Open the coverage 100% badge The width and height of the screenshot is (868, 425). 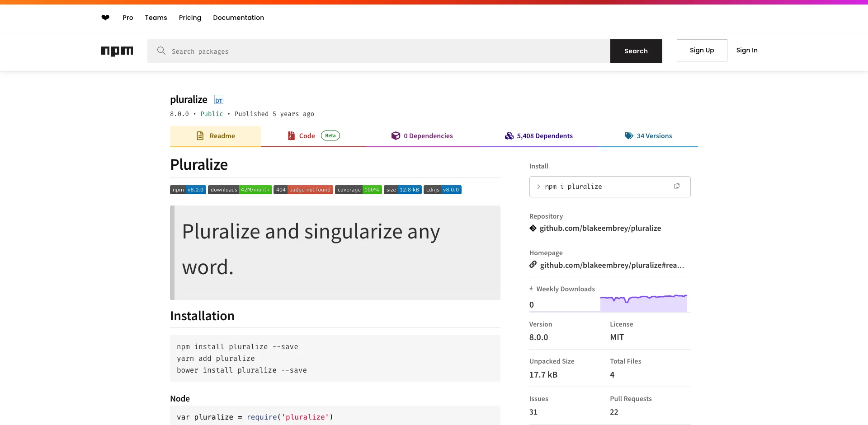tap(359, 190)
